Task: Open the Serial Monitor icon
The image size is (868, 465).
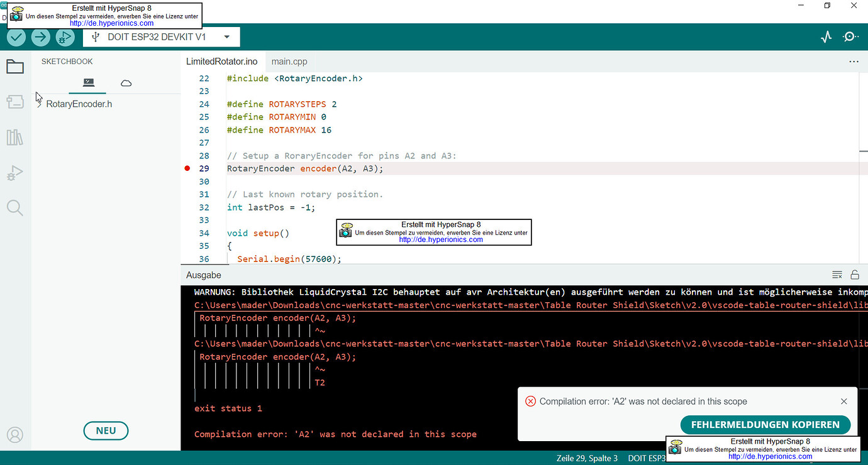Action: click(850, 36)
